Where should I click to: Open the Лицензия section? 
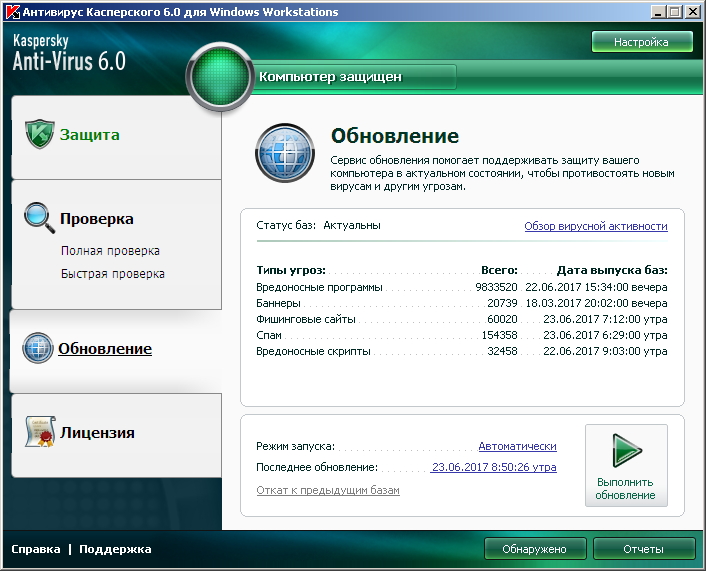click(x=96, y=433)
